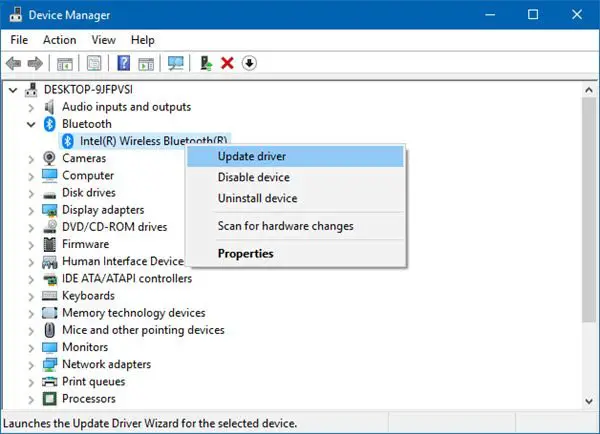This screenshot has width=600, height=434.
Task: Click the update driver toolbar icon with green arrow
Action: [207, 63]
